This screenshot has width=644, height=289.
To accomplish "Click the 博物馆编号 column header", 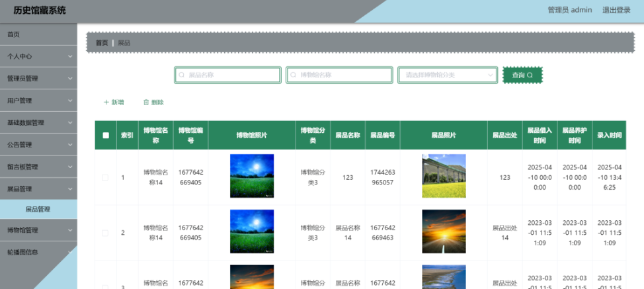I will pos(190,135).
